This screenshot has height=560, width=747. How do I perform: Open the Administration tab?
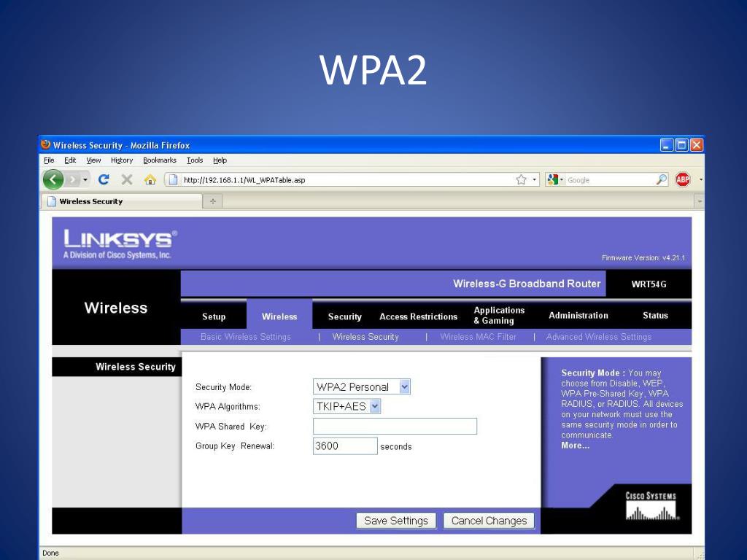[578, 315]
